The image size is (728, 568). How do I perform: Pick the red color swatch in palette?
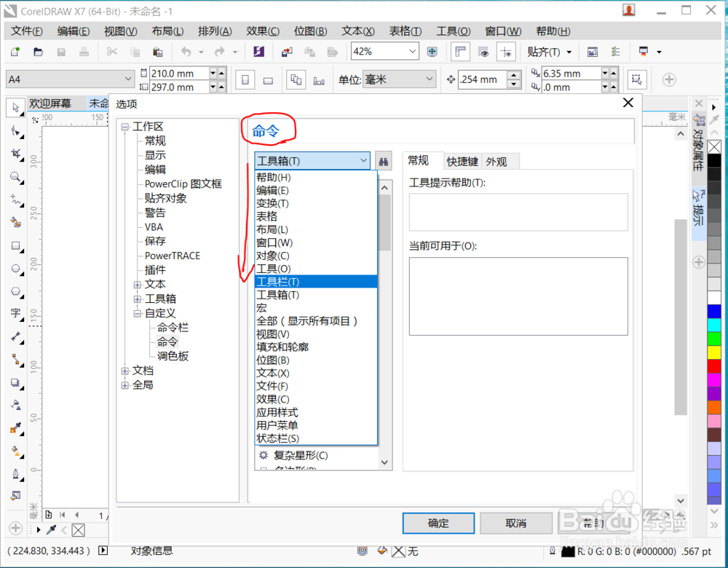point(714,366)
